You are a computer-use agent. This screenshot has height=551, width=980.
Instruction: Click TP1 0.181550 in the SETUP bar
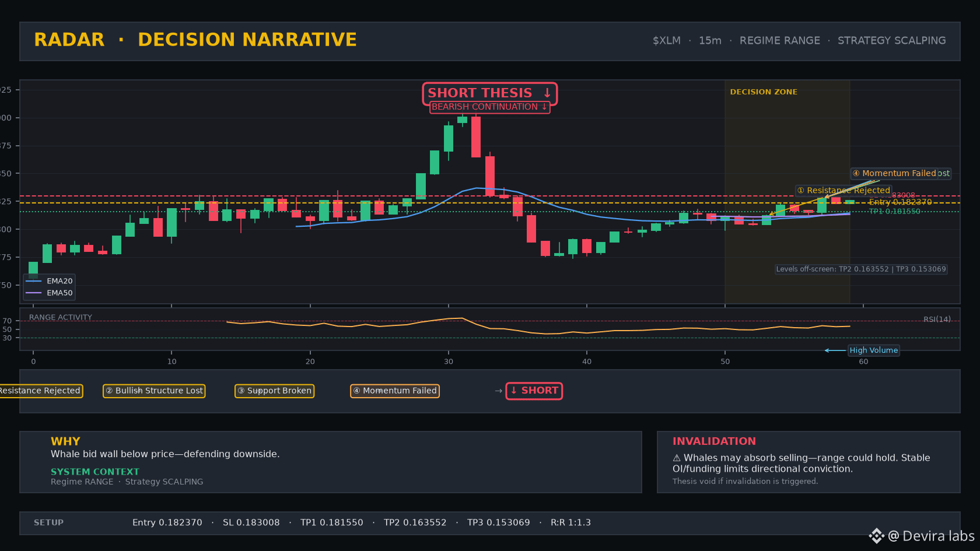[332, 523]
